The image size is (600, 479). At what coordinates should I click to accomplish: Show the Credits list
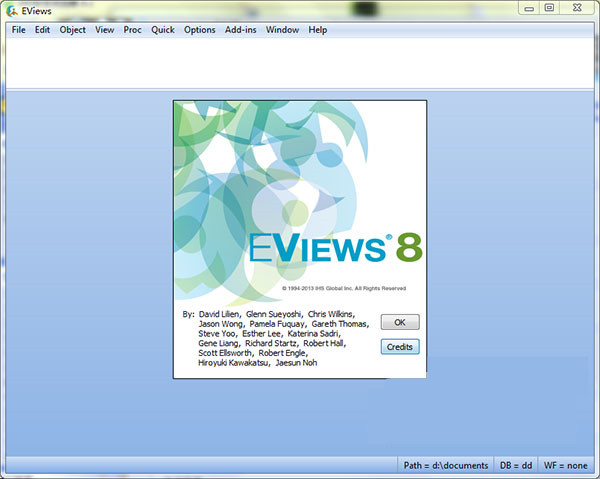click(x=400, y=347)
